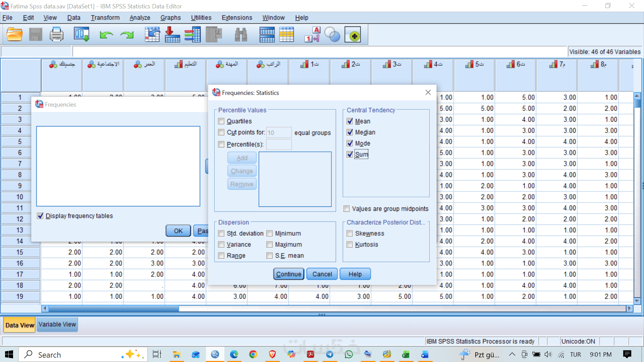Open Excel from the Windows taskbar

pyautogui.click(x=406, y=354)
